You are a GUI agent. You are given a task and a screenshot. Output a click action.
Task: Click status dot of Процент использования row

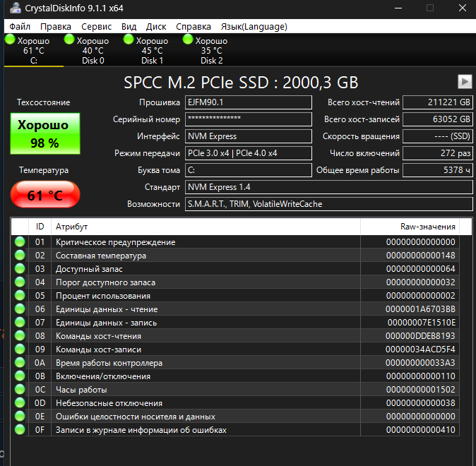tap(20, 295)
